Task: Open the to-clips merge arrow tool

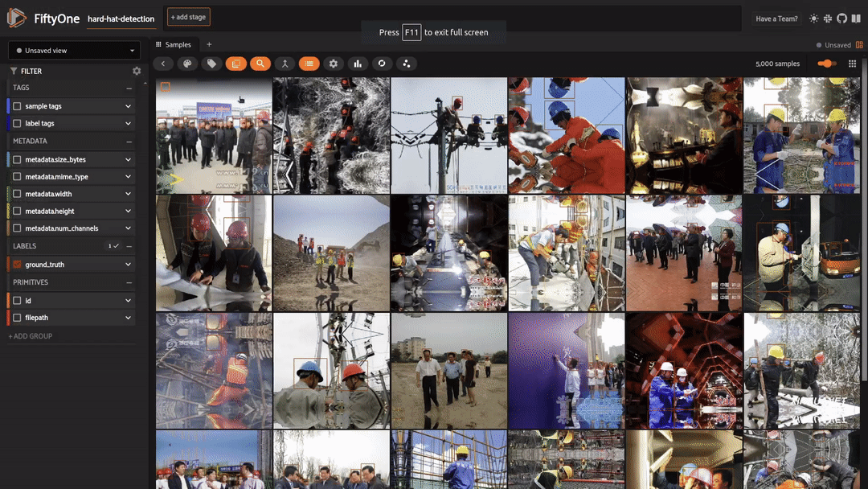Action: 285,64
